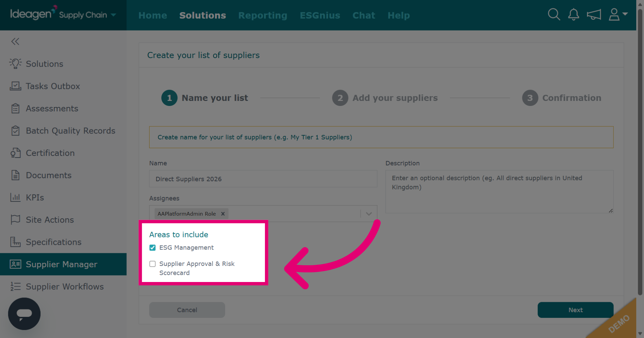Click step 3 Confirmation
Image resolution: width=644 pixels, height=338 pixels.
(561, 98)
